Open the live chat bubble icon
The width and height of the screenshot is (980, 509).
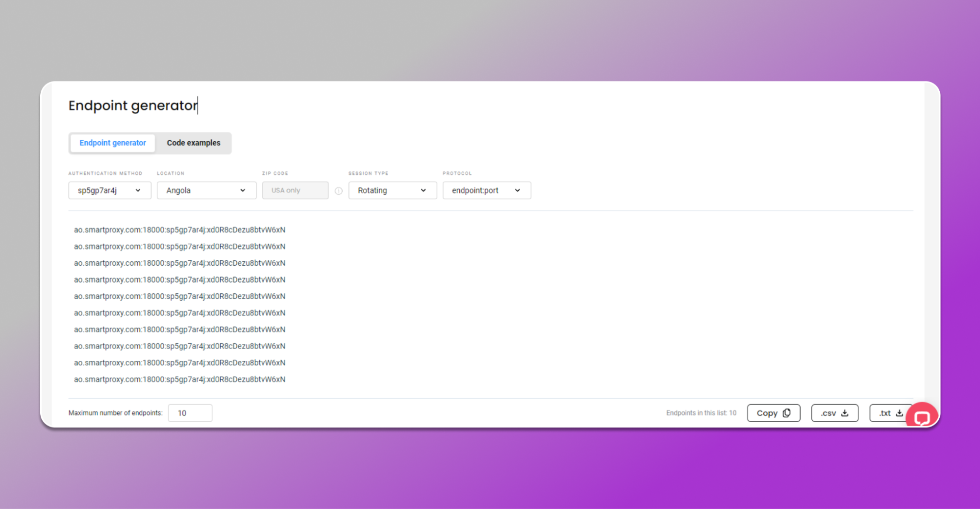(x=922, y=416)
